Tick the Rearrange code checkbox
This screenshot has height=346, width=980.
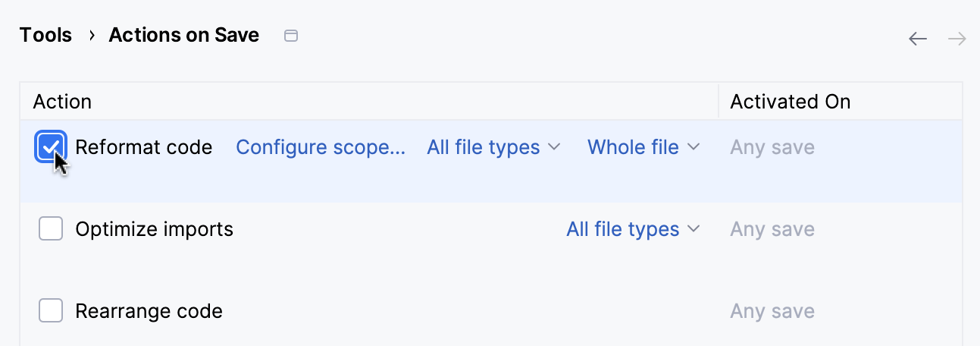pyautogui.click(x=51, y=310)
